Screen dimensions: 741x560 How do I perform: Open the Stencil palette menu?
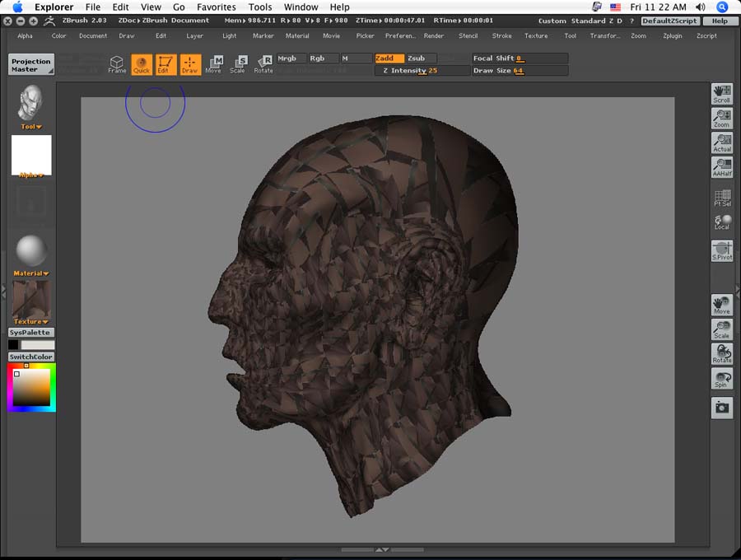point(468,36)
